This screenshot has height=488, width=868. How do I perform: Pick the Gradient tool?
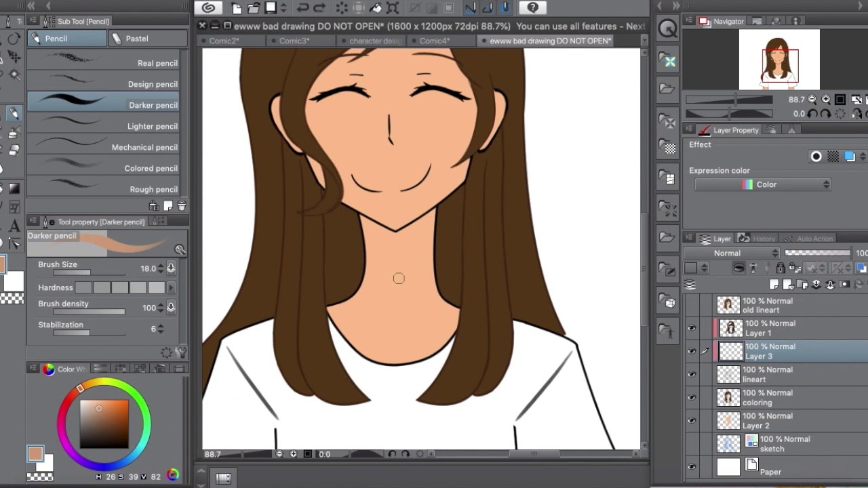point(14,188)
